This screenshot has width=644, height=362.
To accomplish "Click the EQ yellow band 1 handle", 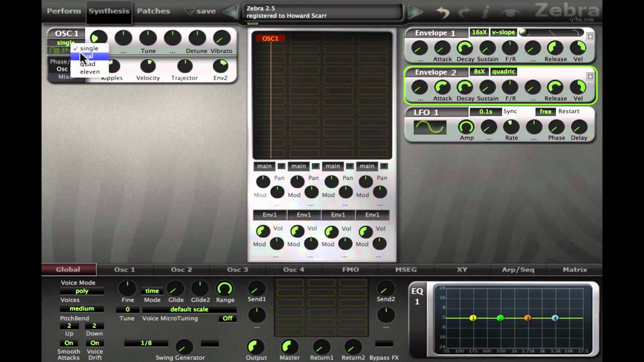I will pos(473,318).
